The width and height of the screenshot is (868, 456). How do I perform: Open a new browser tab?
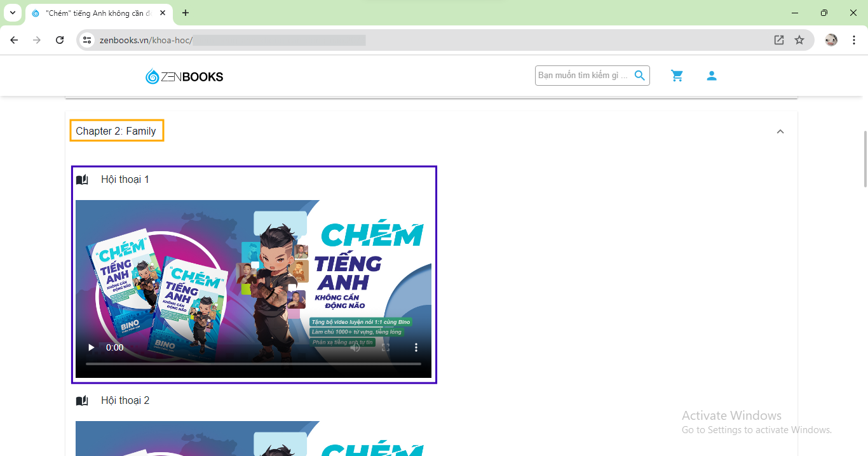click(186, 13)
